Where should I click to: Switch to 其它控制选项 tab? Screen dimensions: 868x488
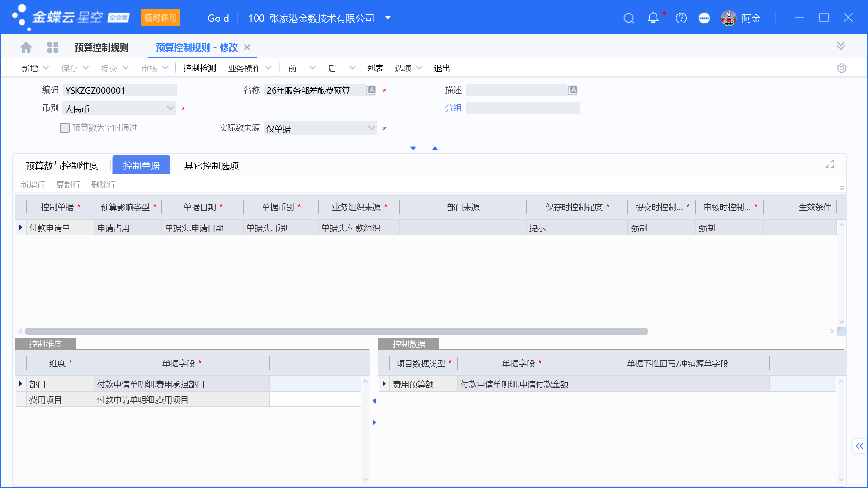point(212,166)
